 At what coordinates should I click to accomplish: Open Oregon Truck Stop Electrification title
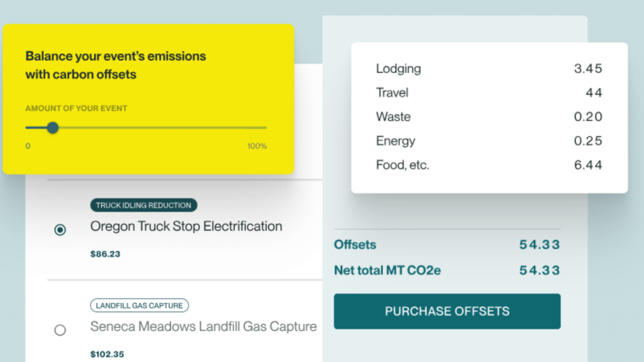186,226
